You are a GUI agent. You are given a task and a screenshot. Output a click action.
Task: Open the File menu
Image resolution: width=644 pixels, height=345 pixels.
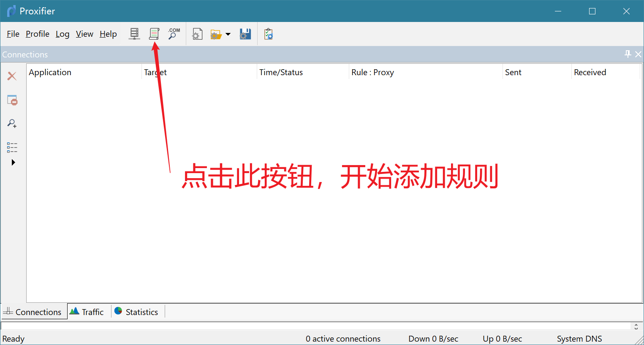[13, 34]
